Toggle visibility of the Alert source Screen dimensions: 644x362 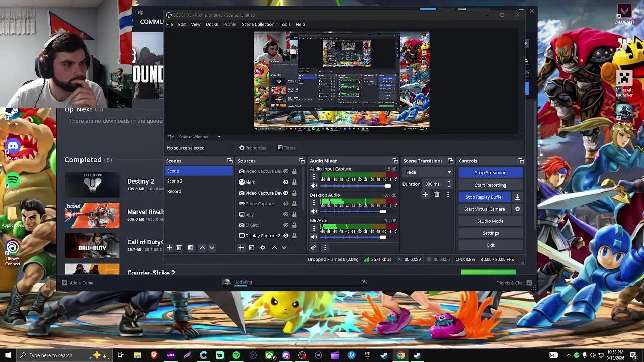(286, 182)
